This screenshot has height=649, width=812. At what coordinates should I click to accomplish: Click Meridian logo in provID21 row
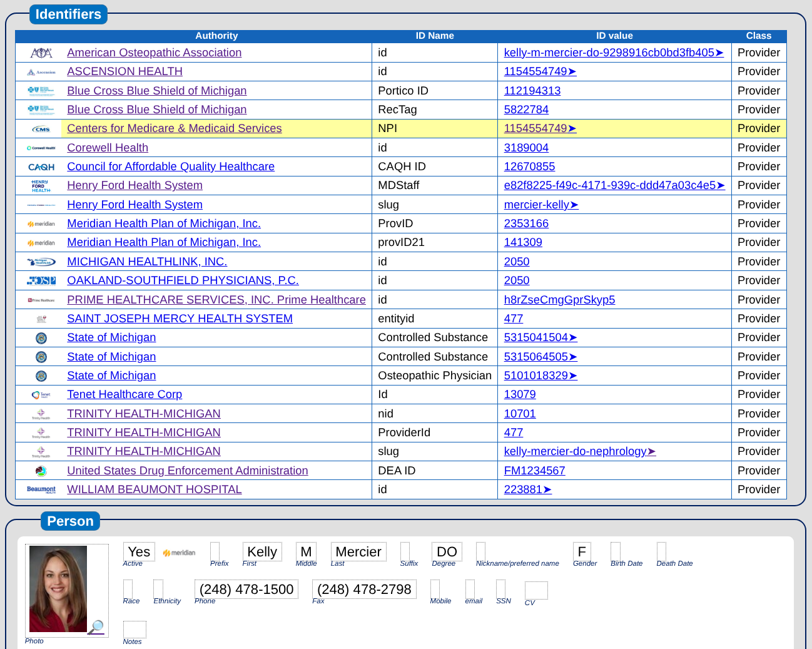click(41, 243)
